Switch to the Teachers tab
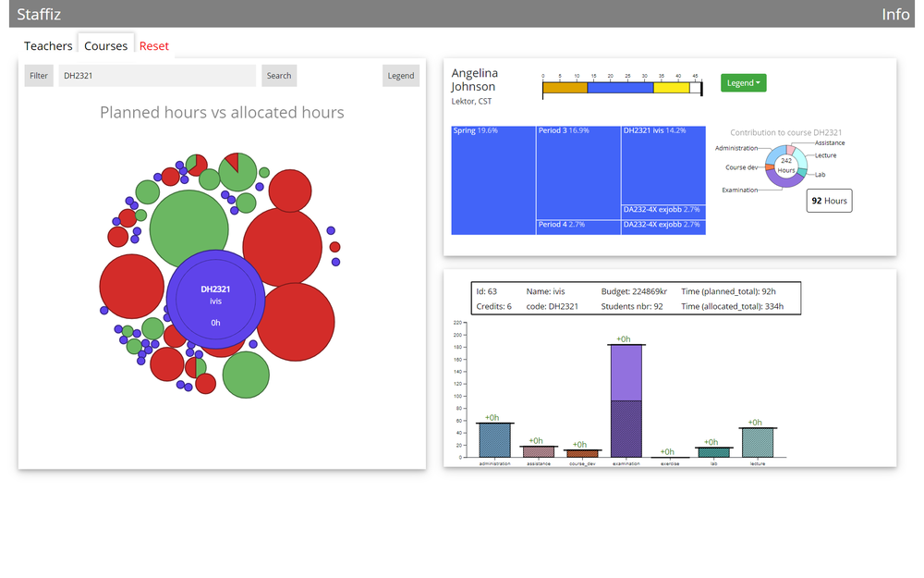The image size is (924, 578). point(48,46)
